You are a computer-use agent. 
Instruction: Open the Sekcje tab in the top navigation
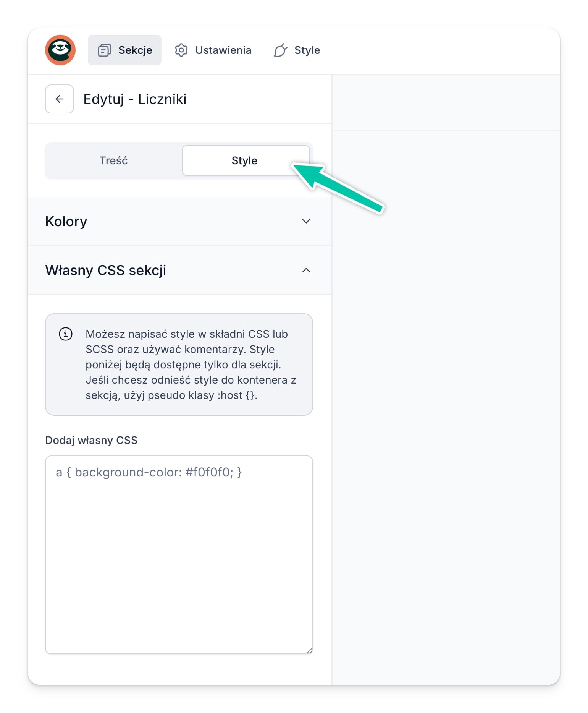[x=124, y=50]
